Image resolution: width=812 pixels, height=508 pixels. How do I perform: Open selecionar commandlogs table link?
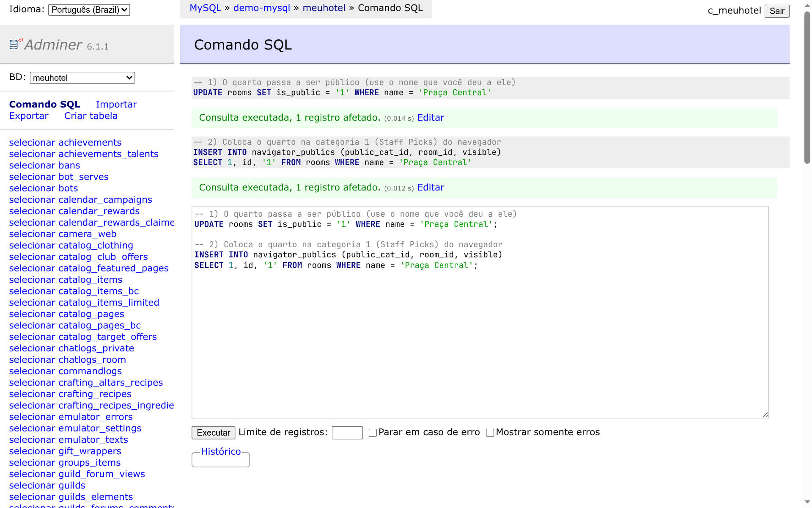click(x=66, y=371)
